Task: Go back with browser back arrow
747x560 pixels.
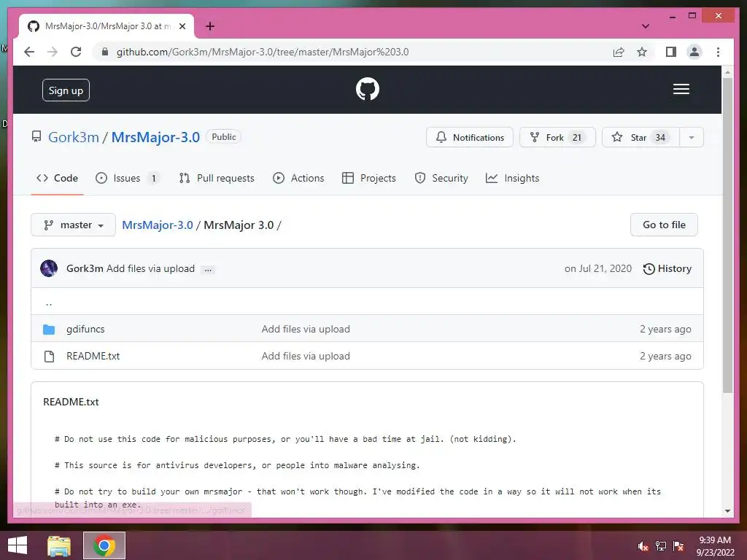Action: click(29, 52)
